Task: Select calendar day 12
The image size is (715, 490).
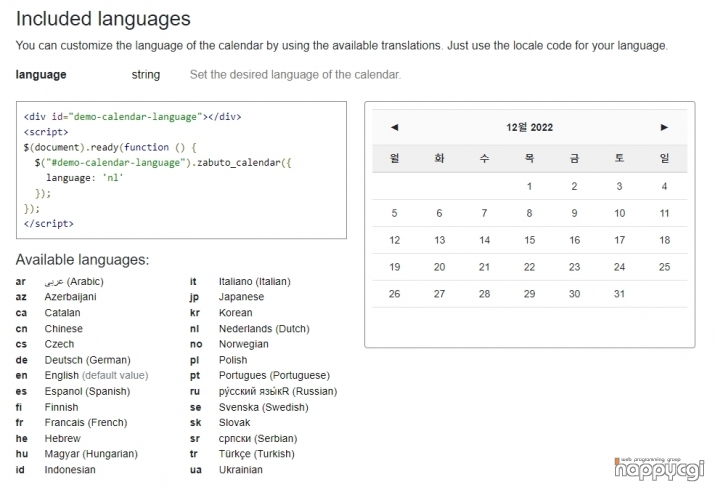Action: (395, 240)
